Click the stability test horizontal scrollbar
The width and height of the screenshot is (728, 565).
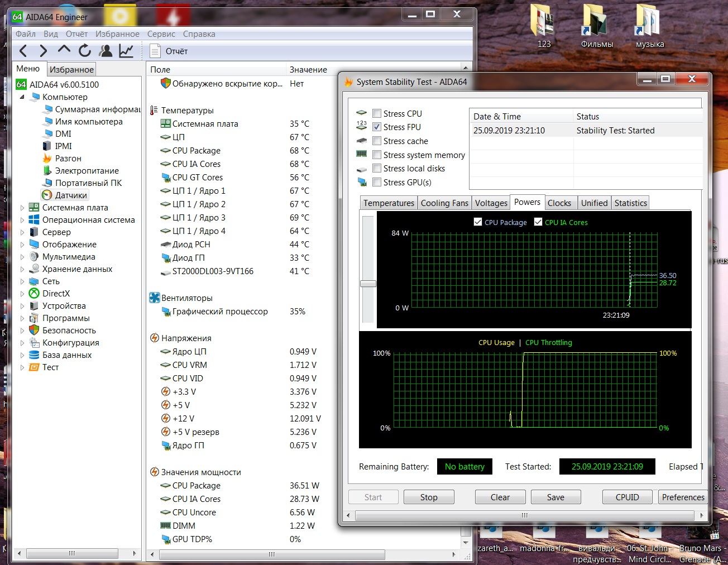(524, 515)
